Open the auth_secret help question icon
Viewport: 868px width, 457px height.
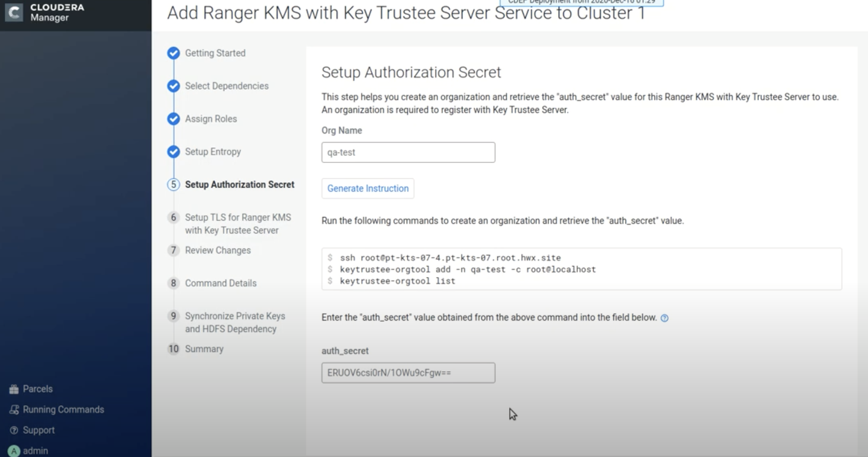click(x=665, y=318)
